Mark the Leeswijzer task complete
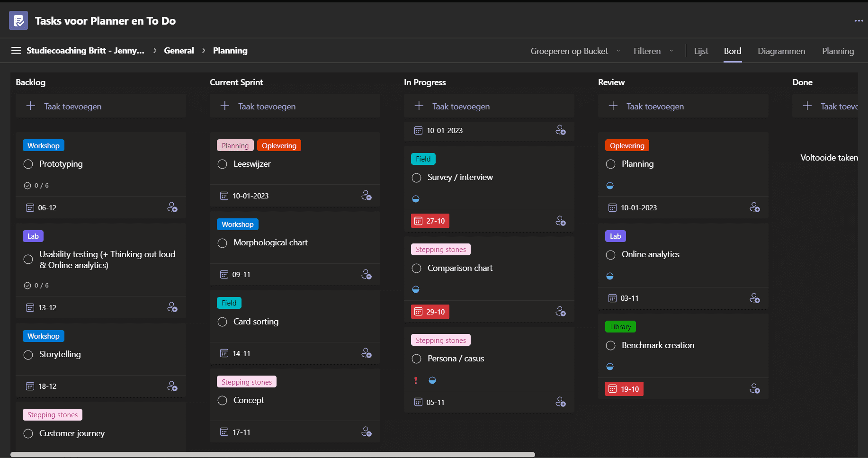 tap(222, 164)
